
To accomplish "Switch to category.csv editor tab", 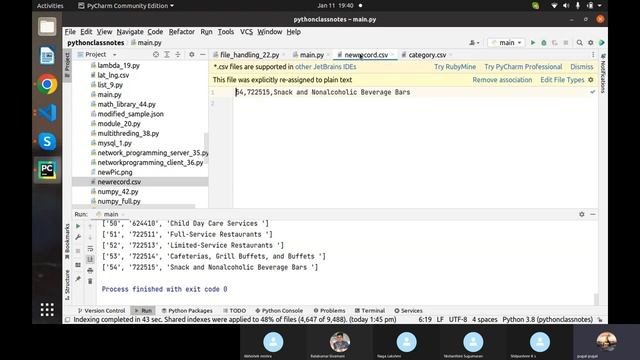I will [x=427, y=55].
